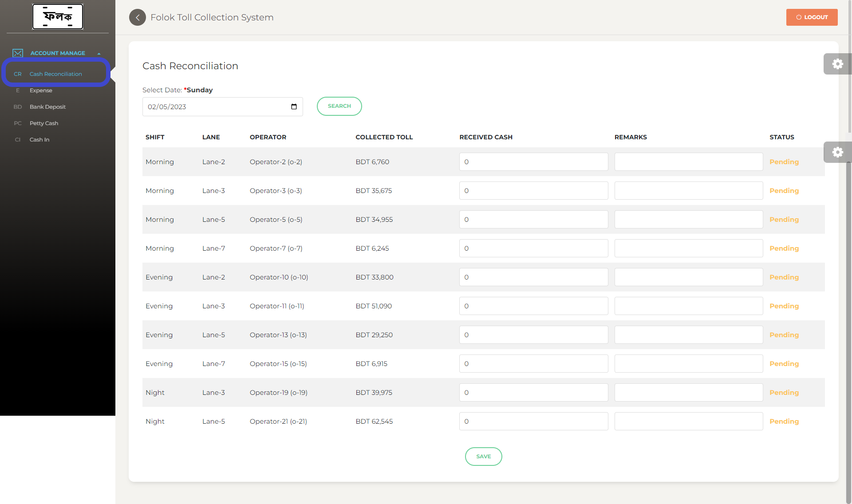Click the Folok Toll Collection System title

tap(212, 17)
